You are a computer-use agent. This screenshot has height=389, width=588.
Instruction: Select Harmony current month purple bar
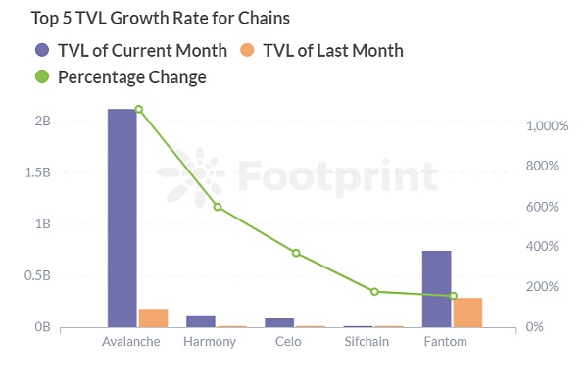[x=201, y=321]
